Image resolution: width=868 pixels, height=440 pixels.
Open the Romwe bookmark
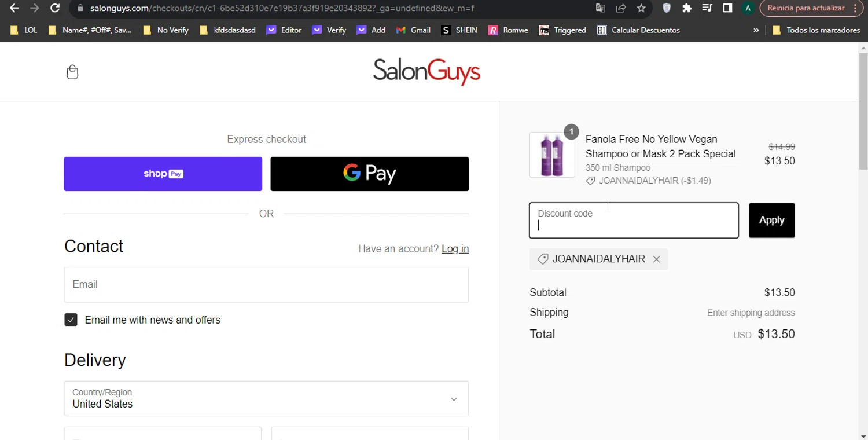coord(508,30)
